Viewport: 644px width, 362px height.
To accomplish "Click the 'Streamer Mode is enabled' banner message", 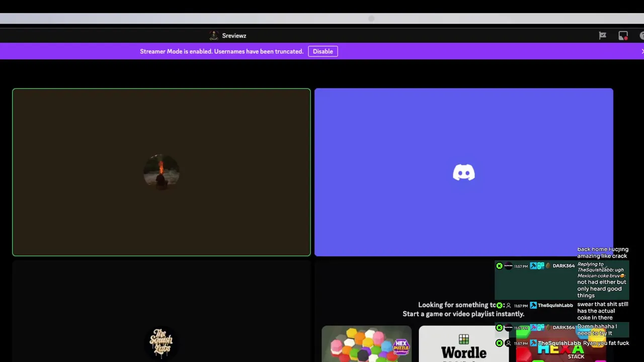I will tap(221, 51).
